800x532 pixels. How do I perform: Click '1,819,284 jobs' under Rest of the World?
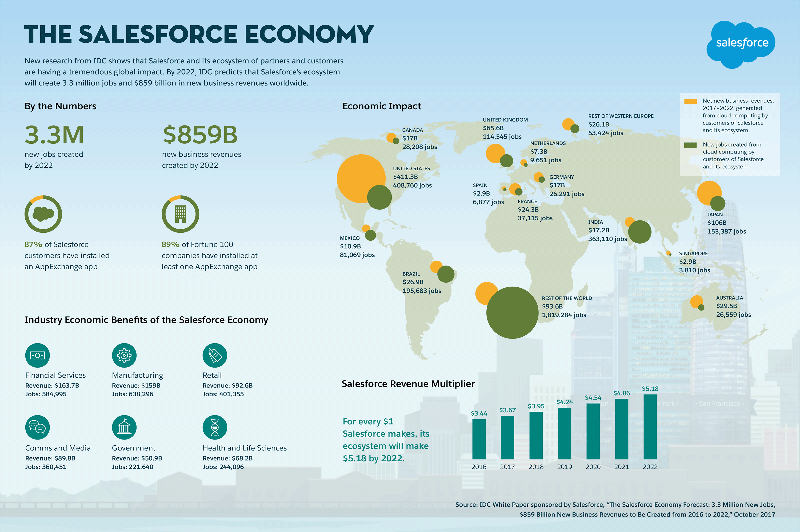564,315
